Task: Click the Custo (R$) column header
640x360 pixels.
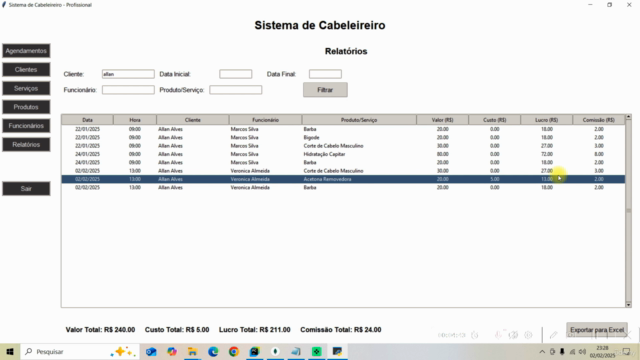Action: point(495,120)
